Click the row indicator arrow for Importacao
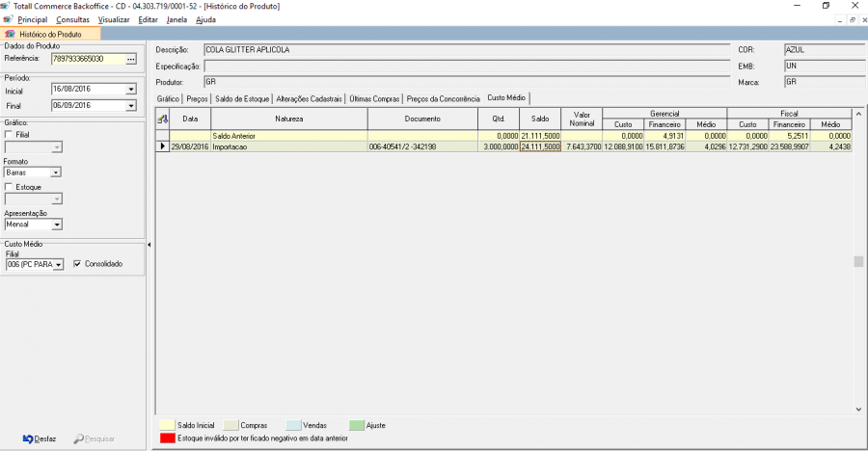The width and height of the screenshot is (868, 451). [x=163, y=146]
